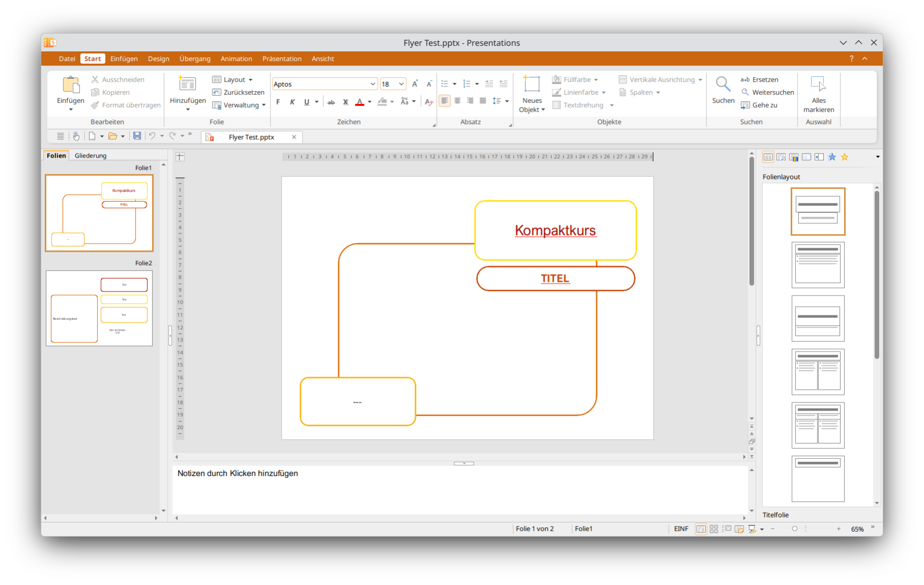This screenshot has height=585, width=924.
Task: Toggle italic (K) formatting
Action: 292,102
